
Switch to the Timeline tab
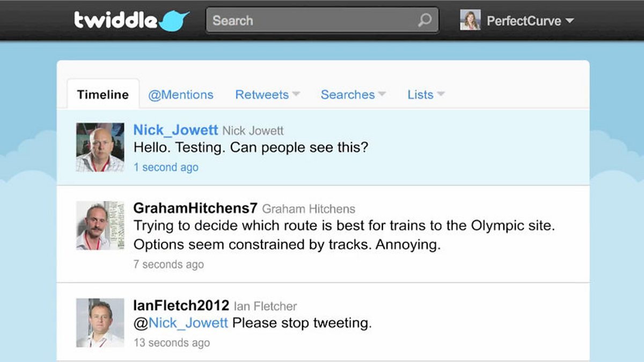tap(103, 95)
